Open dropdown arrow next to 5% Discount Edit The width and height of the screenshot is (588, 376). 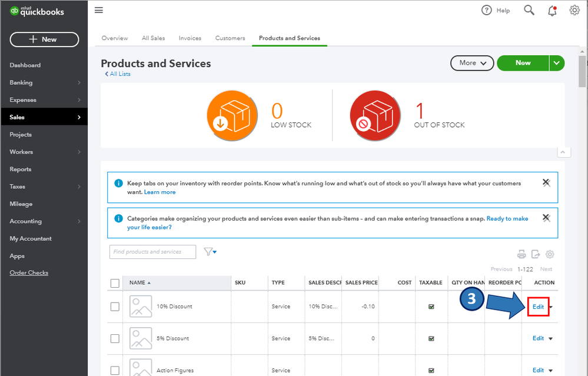pos(551,338)
